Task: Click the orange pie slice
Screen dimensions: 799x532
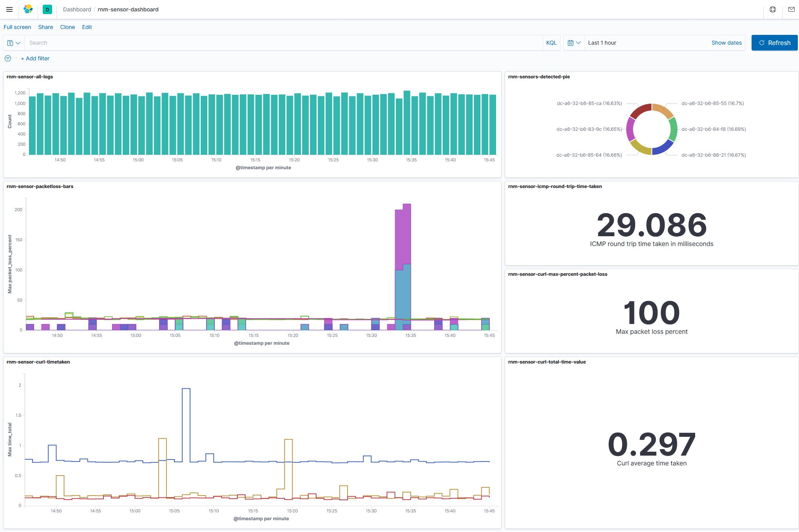Action: tap(663, 110)
